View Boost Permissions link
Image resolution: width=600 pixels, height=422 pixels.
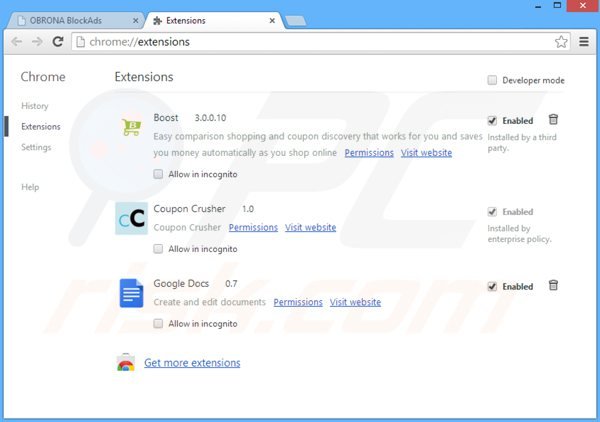[x=369, y=153]
